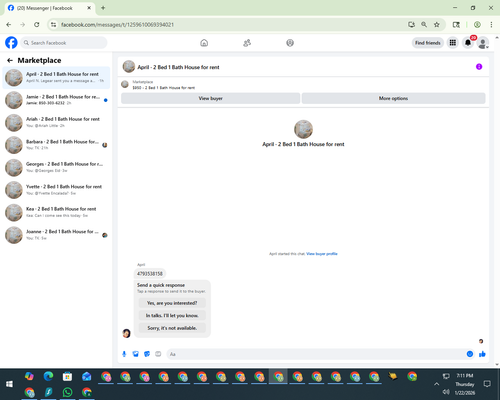Open Microsoft Edge from taskbar
The image size is (500, 400).
(x=48, y=377)
